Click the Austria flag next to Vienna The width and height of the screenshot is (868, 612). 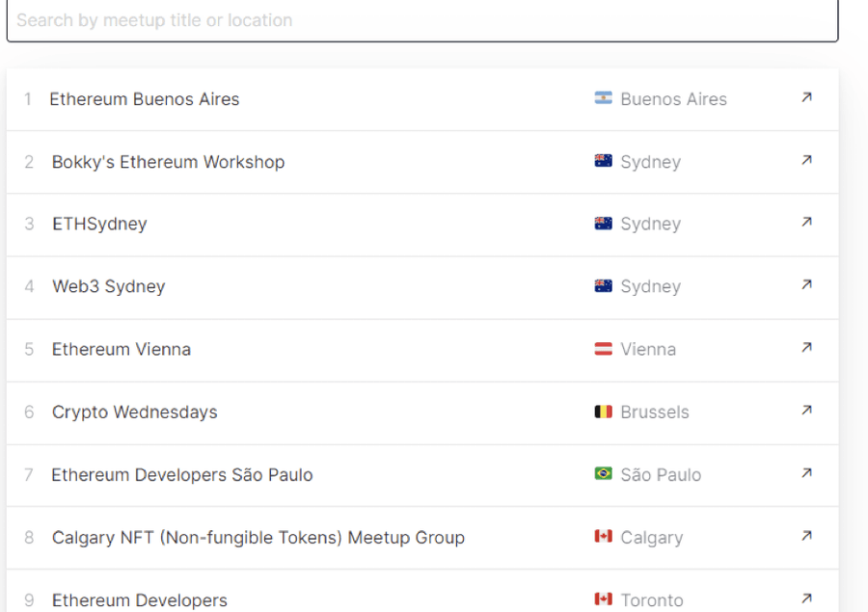(x=604, y=349)
